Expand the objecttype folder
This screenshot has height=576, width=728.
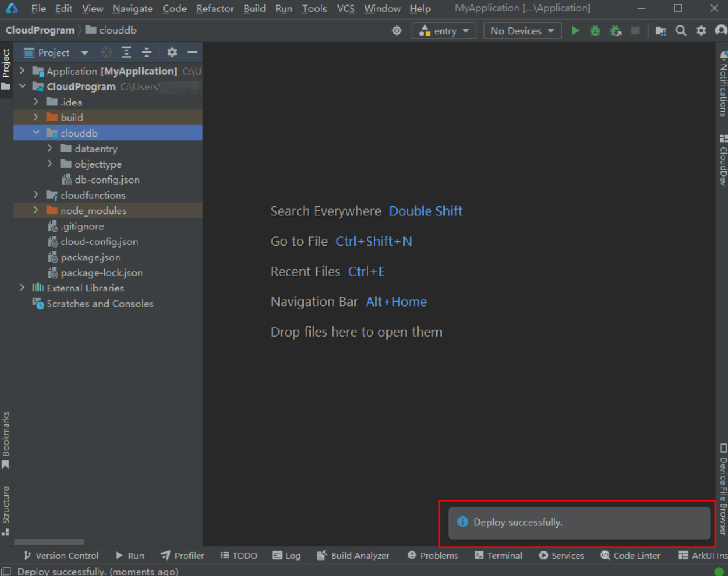click(50, 164)
